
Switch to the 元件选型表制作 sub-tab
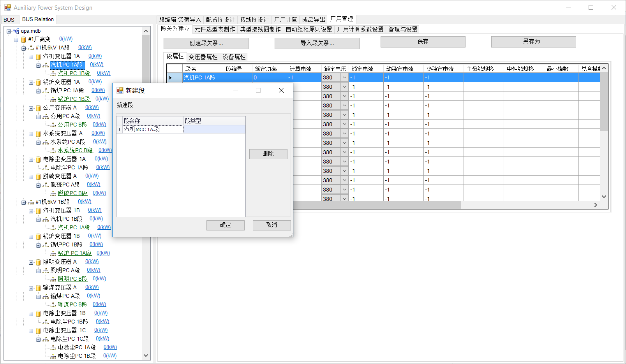[x=215, y=29]
